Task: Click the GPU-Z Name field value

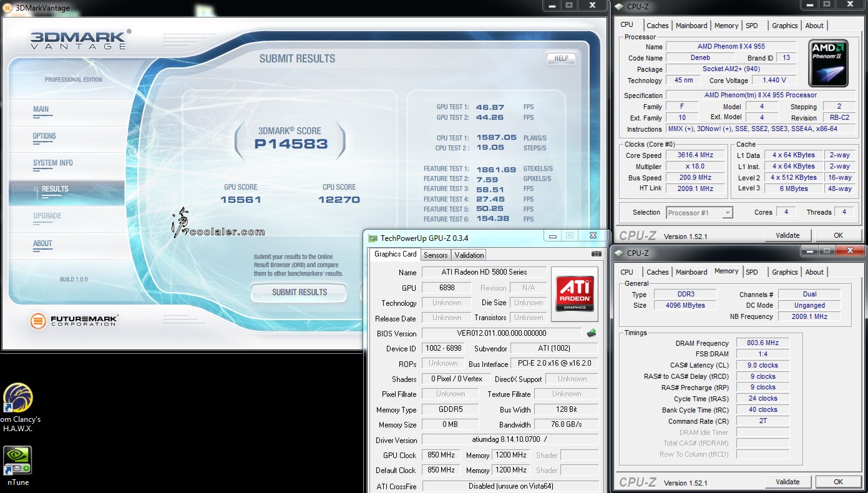Action: [484, 272]
